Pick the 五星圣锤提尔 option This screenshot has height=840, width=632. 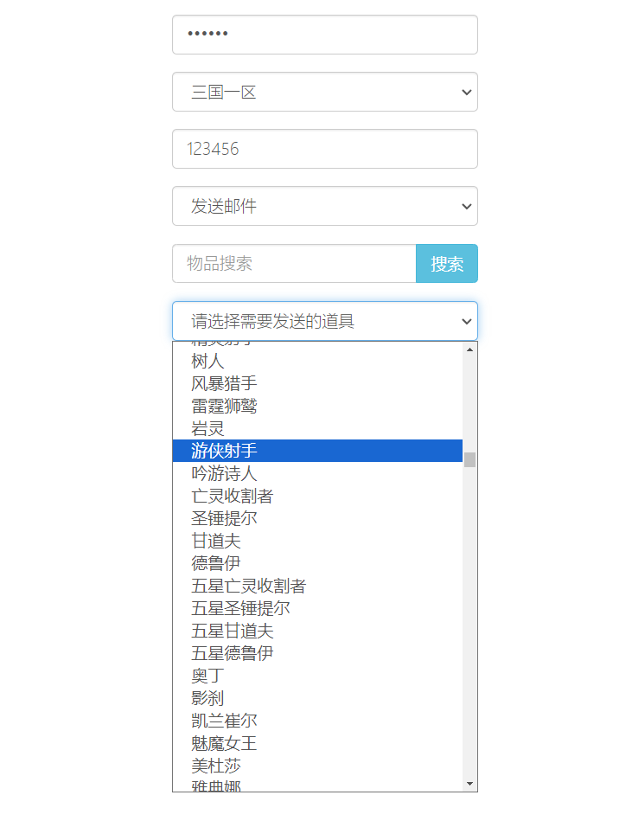[x=240, y=608]
